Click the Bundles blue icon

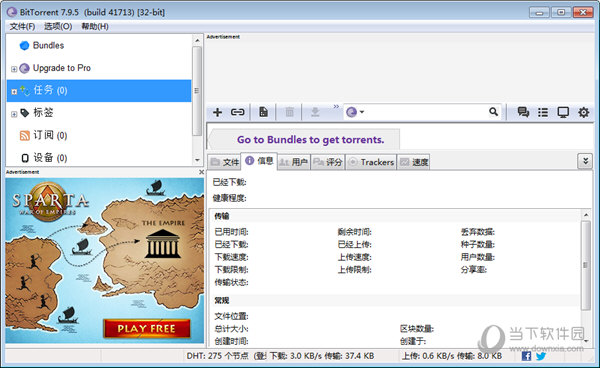(24, 46)
